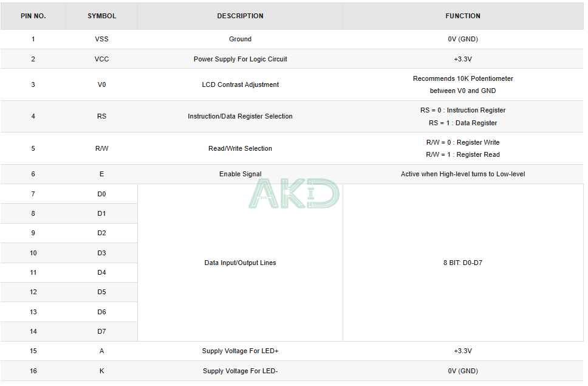
Task: Select the LCD Contrast Adjustment description
Action: (x=241, y=84)
